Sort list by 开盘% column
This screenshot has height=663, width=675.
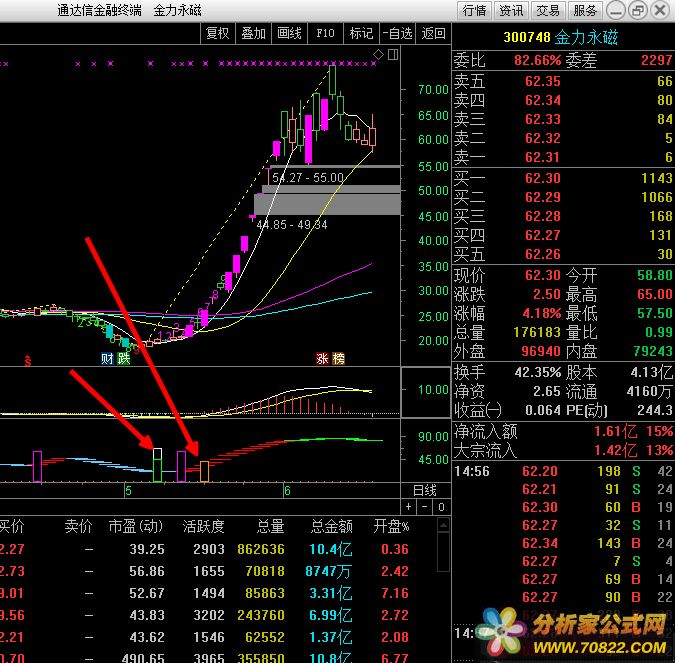click(391, 526)
